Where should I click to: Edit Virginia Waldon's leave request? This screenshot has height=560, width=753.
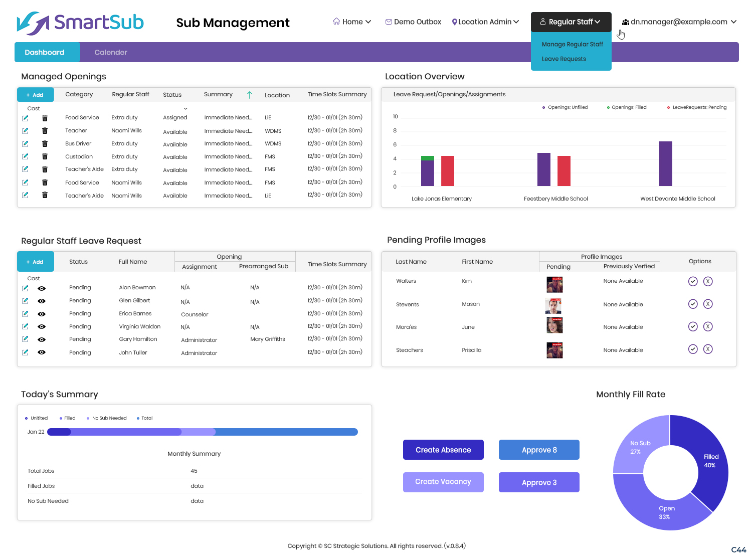[25, 326]
